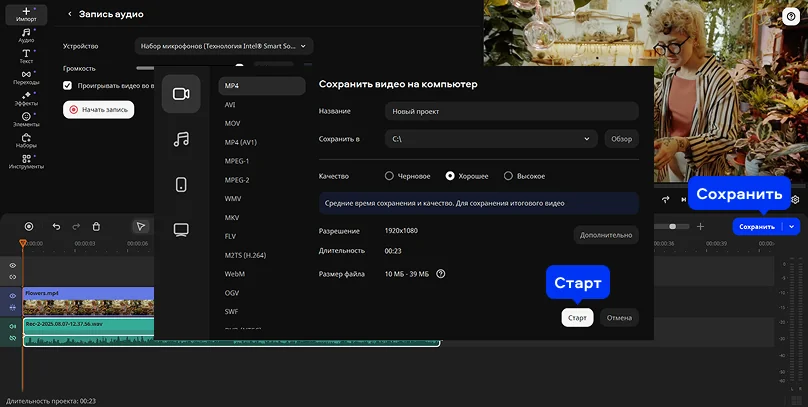Hide the Flowers.mp4 video track
The width and height of the screenshot is (808, 407).
point(12,296)
